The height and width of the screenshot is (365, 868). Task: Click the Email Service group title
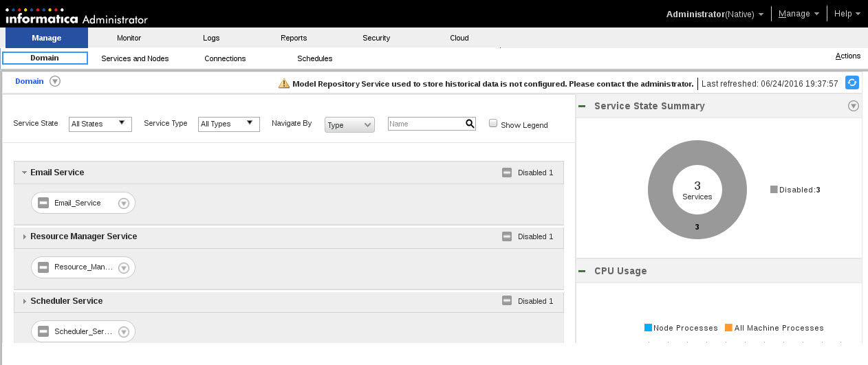57,173
